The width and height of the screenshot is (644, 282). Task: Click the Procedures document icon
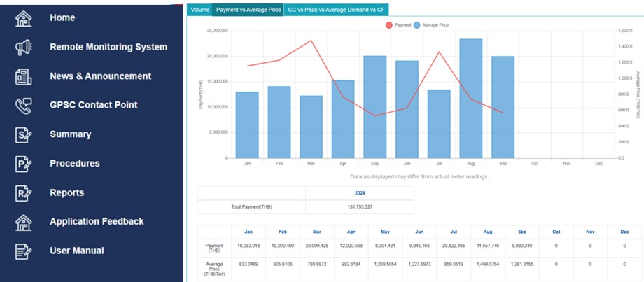point(24,164)
